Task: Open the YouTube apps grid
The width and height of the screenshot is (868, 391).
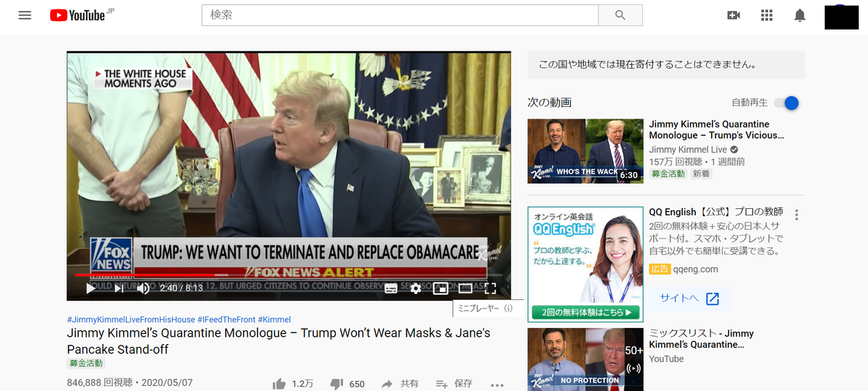Action: tap(767, 15)
